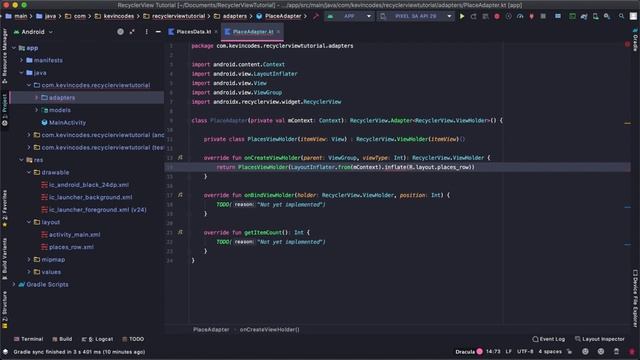The width and height of the screenshot is (640, 360).
Task: Toggle the Device File Explorer side panel
Action: [x=635, y=298]
